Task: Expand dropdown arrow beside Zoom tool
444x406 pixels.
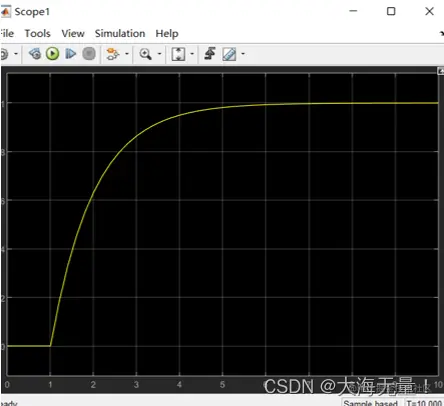Action: tap(159, 54)
